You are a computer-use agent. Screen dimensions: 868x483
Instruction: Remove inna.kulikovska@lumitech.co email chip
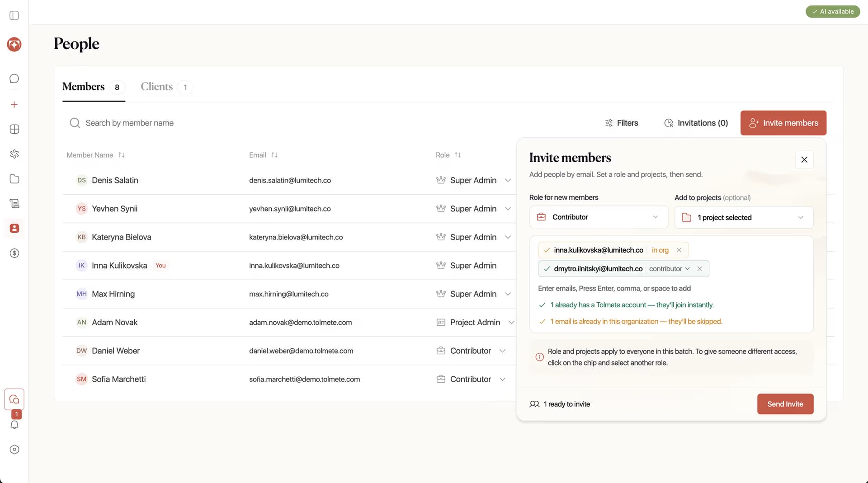click(679, 250)
